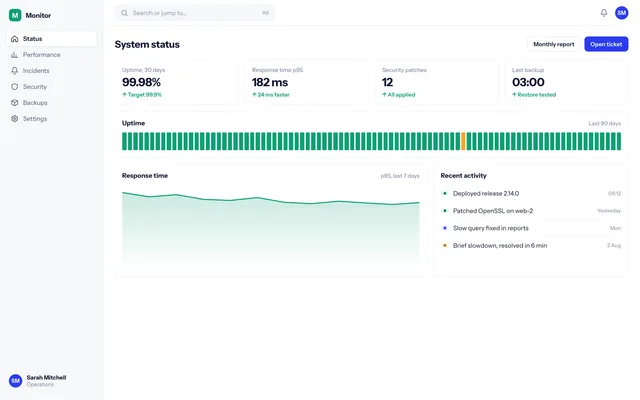This screenshot has width=640, height=400.
Task: Click the Settings gear icon
Action: coord(15,119)
